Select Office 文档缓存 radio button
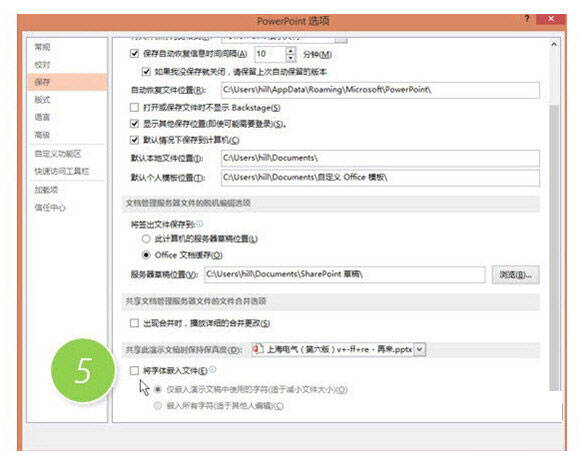 [x=146, y=255]
